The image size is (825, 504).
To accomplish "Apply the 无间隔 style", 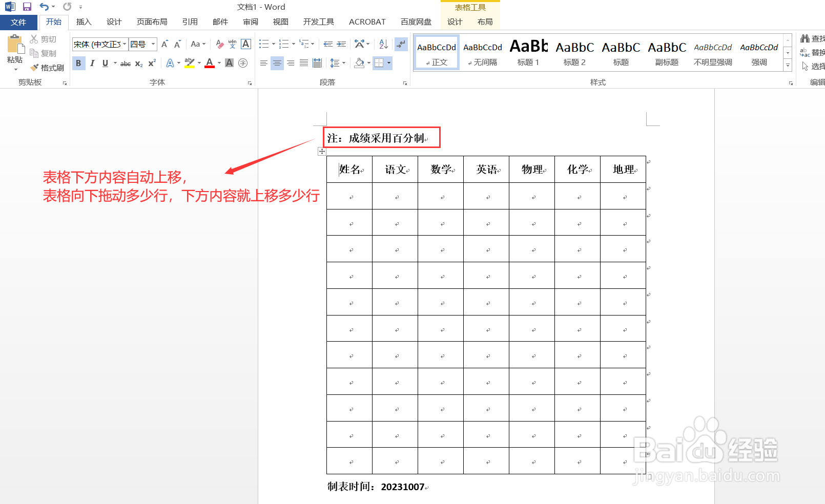I will pyautogui.click(x=482, y=53).
